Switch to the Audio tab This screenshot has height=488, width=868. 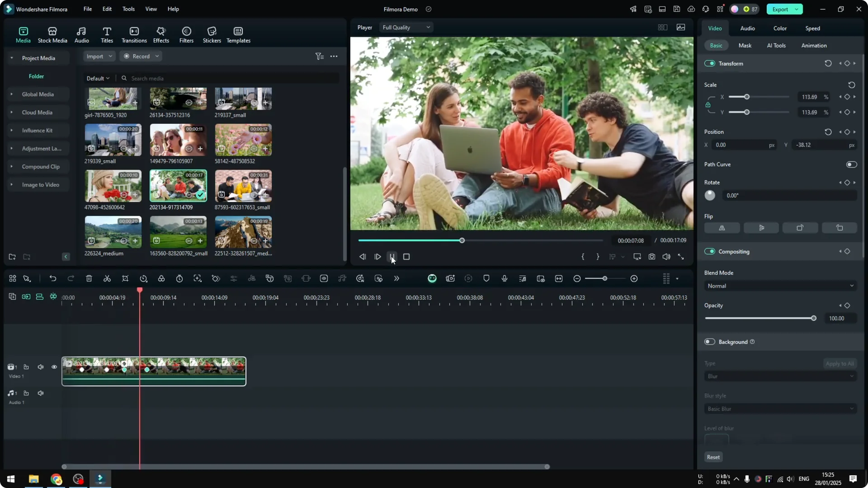point(747,28)
